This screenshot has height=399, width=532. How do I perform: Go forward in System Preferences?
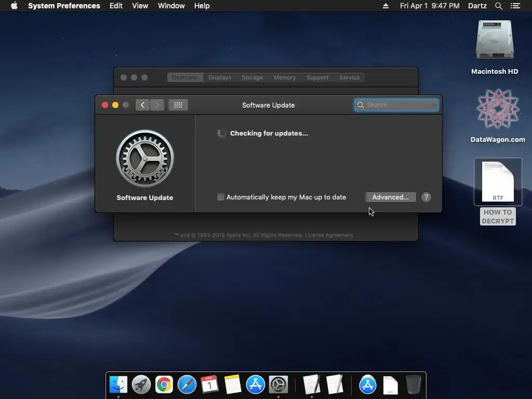tap(157, 105)
